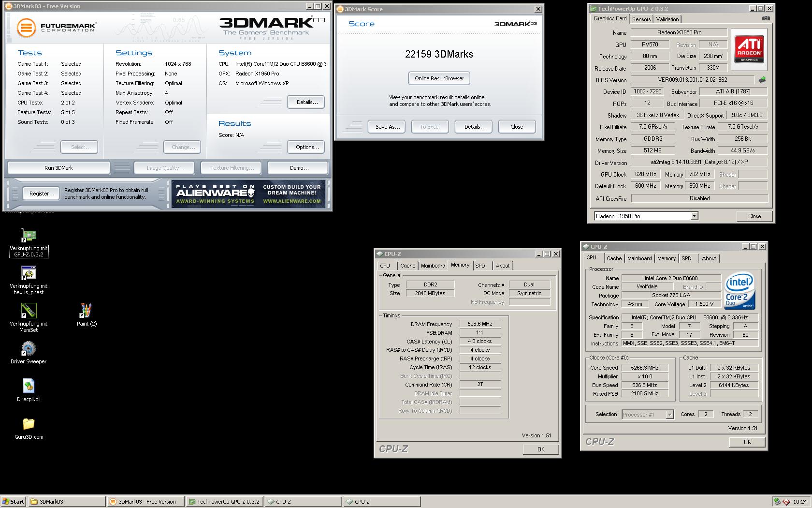812x508 pixels.
Task: Click the GPU Clock 628 MHz field
Action: pyautogui.click(x=645, y=174)
